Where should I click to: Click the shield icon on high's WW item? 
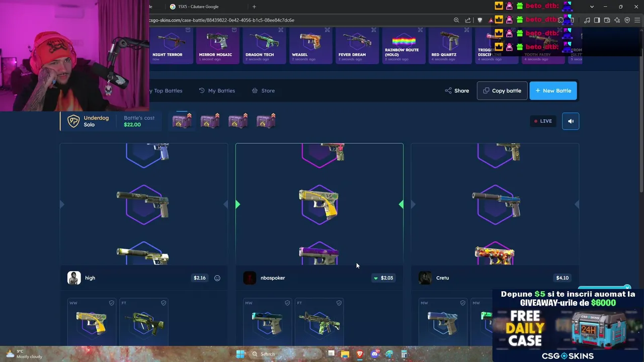(x=112, y=303)
